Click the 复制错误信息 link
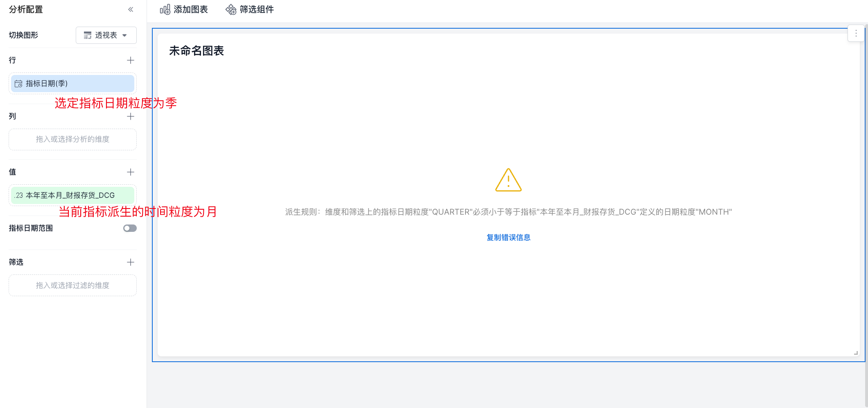The image size is (868, 408). click(508, 238)
